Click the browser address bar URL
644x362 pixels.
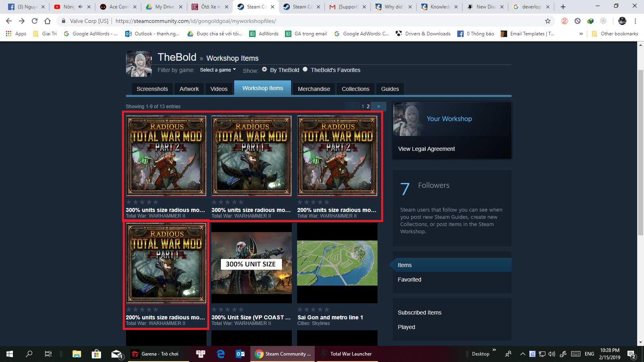[x=196, y=21]
